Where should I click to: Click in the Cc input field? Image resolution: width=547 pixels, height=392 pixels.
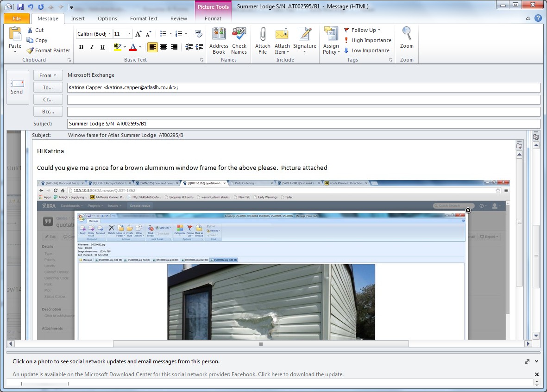point(303,100)
